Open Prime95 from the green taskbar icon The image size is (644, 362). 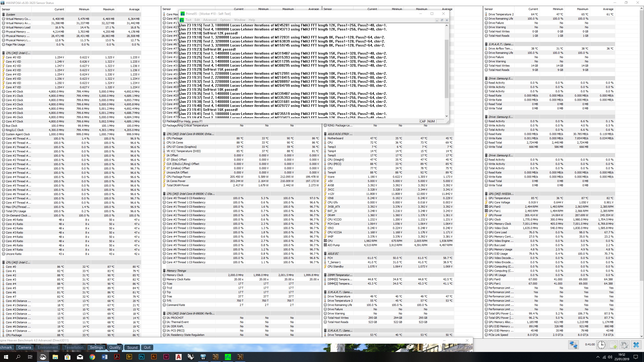[228, 357]
